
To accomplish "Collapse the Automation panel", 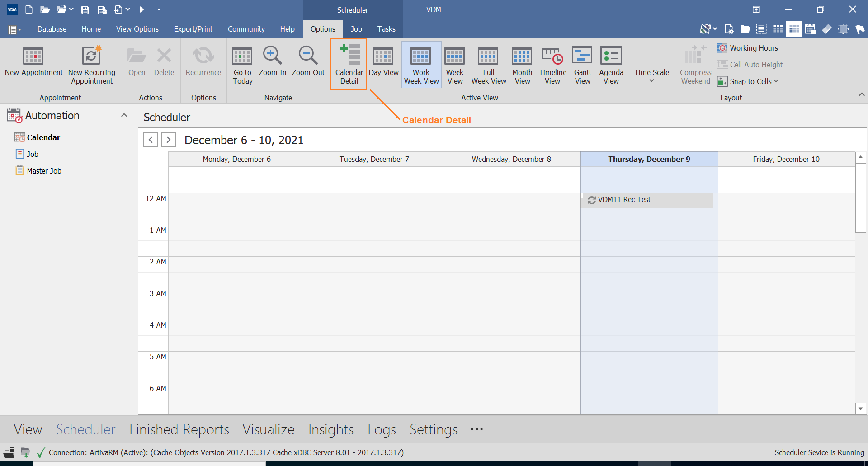I will [124, 115].
